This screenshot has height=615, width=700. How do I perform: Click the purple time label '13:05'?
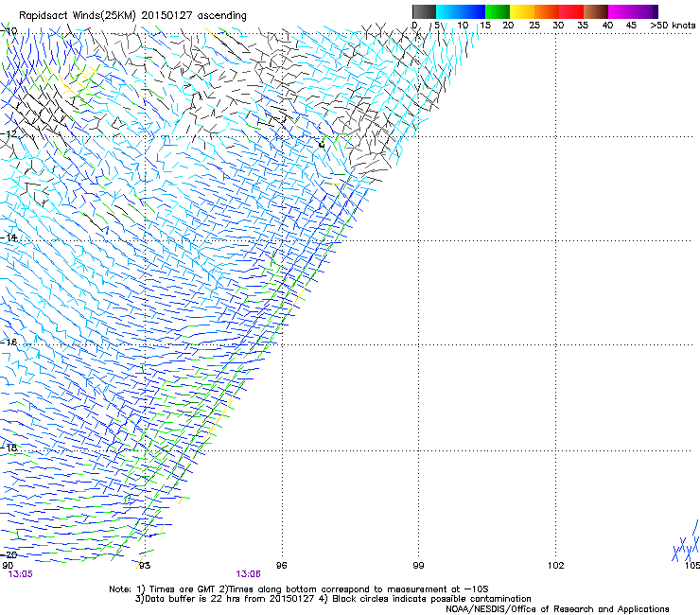(x=20, y=574)
